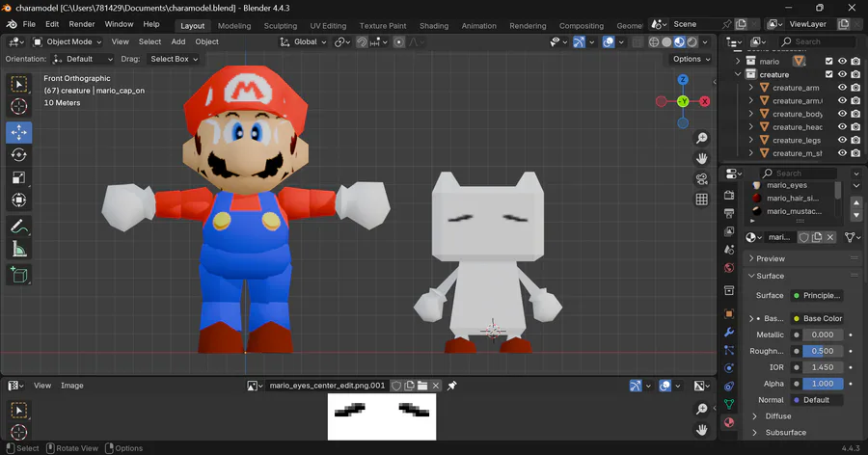Select the image editor's select box tool
The height and width of the screenshot is (455, 868).
click(19, 411)
